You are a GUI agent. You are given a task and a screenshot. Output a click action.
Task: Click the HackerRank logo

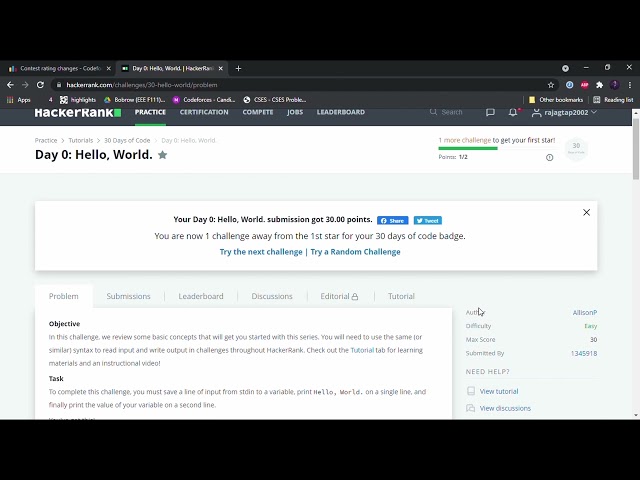pyautogui.click(x=78, y=112)
